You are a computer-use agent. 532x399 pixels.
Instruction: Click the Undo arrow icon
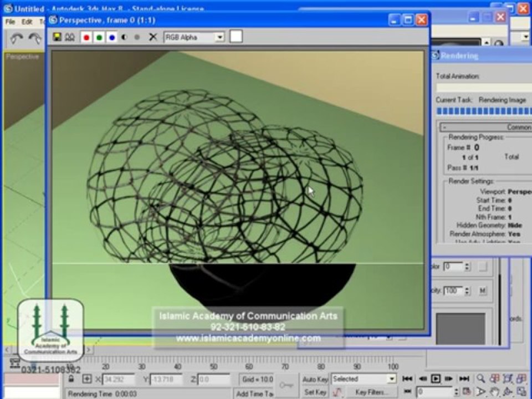[16, 39]
